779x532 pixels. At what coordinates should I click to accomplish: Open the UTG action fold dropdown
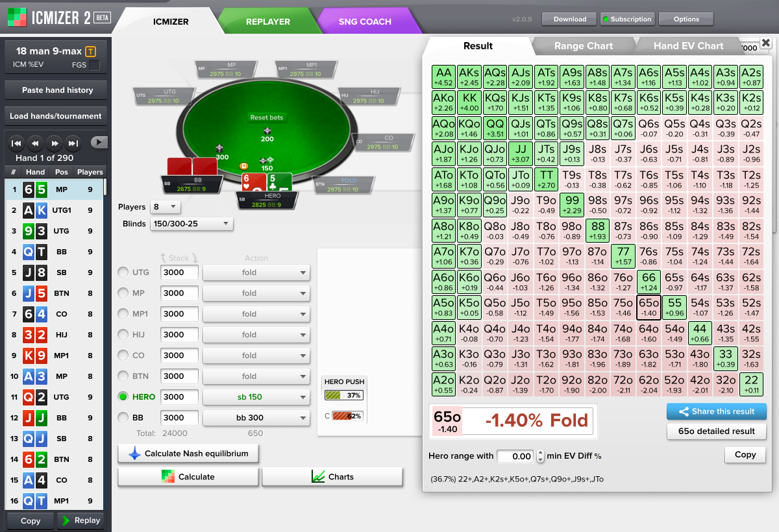pyautogui.click(x=256, y=272)
